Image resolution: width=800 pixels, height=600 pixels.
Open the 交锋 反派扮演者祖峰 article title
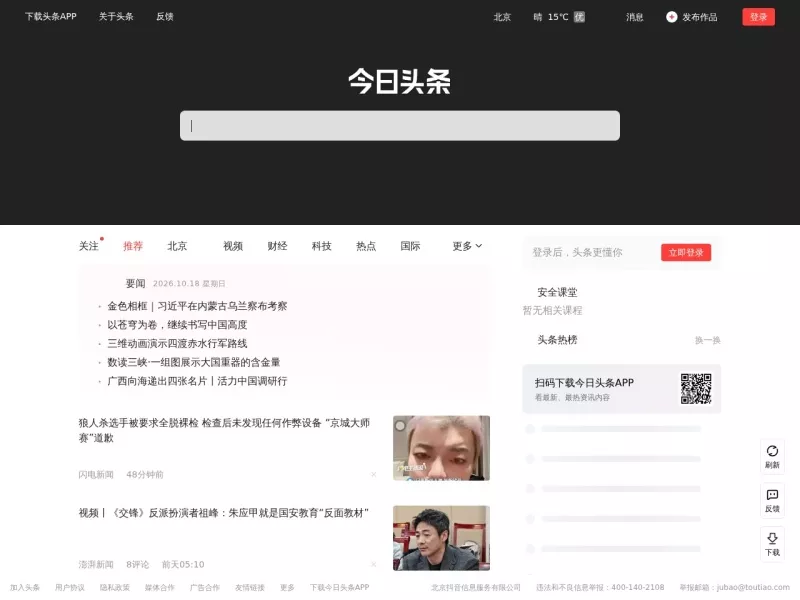(223, 513)
